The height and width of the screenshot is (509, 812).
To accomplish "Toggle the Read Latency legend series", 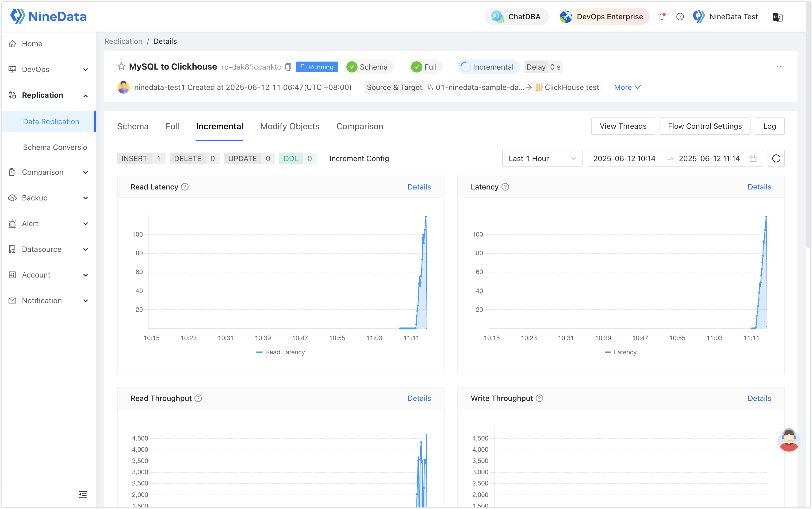I will click(x=281, y=352).
